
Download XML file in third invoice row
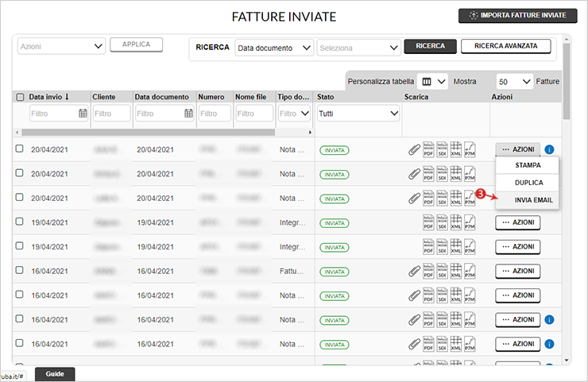point(455,198)
